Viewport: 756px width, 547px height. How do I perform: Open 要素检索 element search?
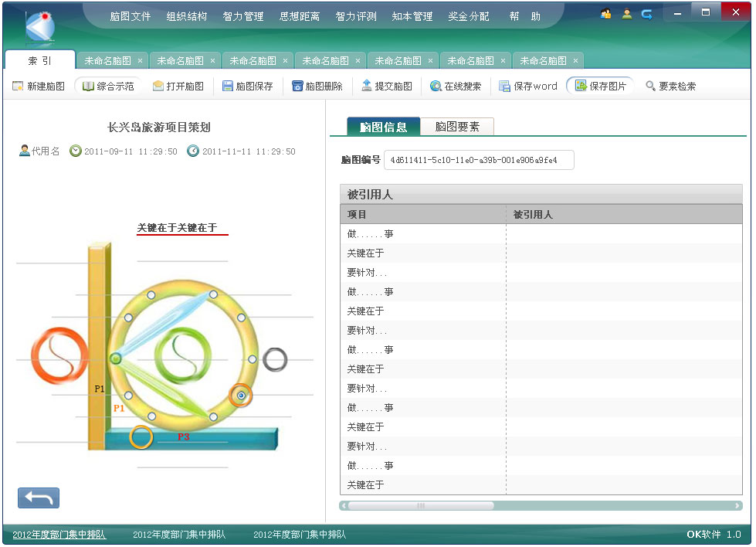[x=670, y=86]
